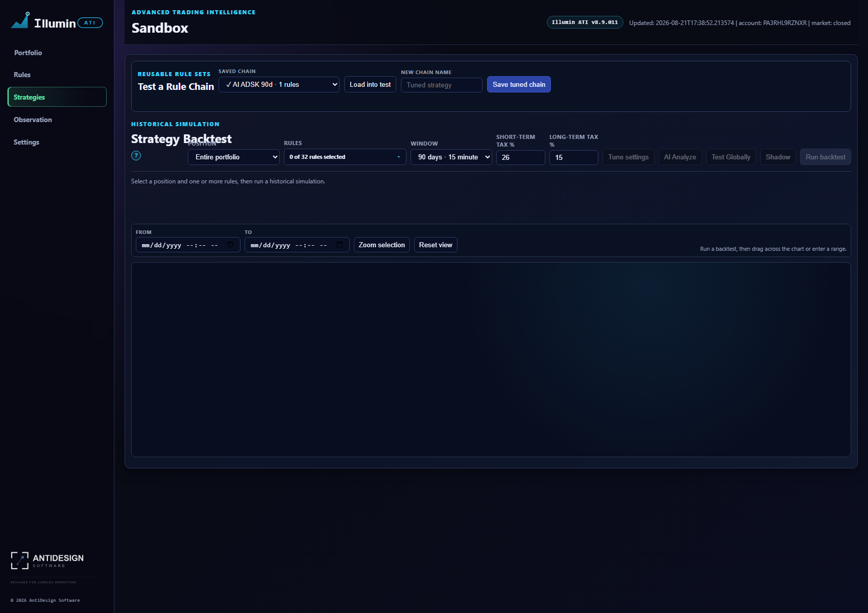Click the AntiDesign Software logo
The width and height of the screenshot is (868, 613).
[x=47, y=560]
